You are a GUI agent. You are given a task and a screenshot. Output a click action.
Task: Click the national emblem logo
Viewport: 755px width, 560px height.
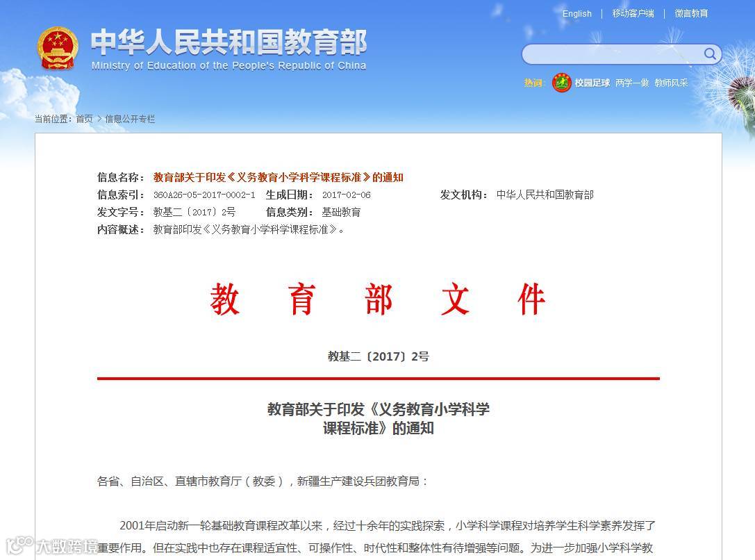(58, 48)
